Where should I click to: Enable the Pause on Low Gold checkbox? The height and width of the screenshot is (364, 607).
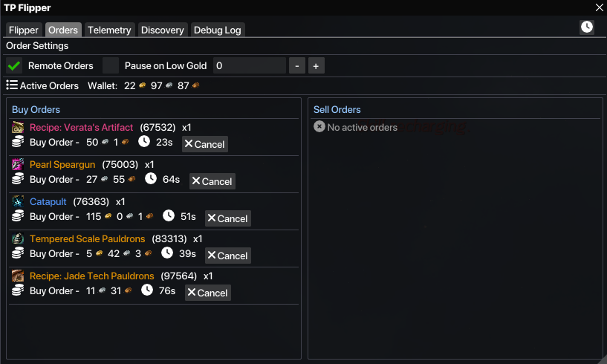(111, 65)
